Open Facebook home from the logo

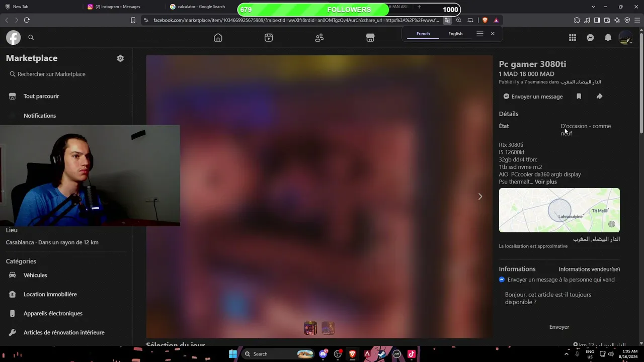[13, 38]
